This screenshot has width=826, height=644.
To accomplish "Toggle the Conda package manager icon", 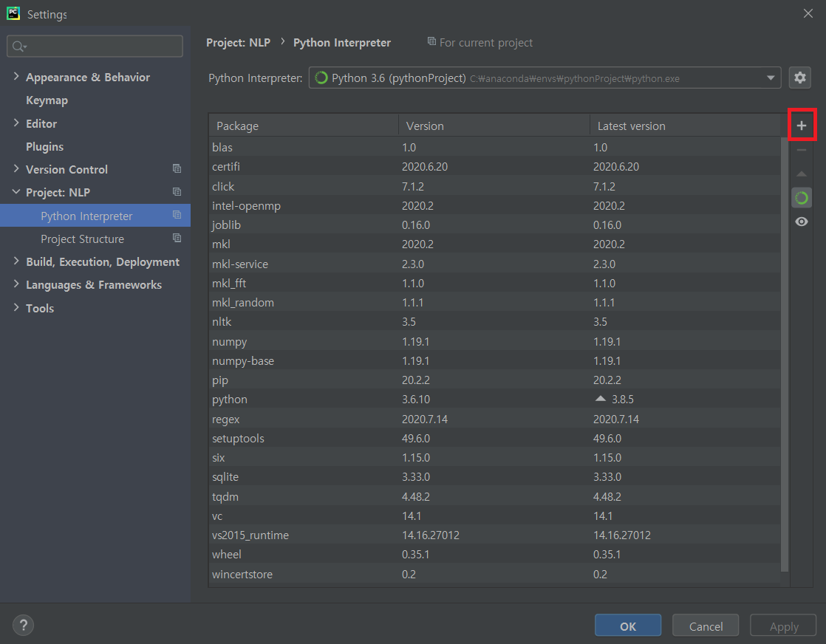I will click(801, 198).
